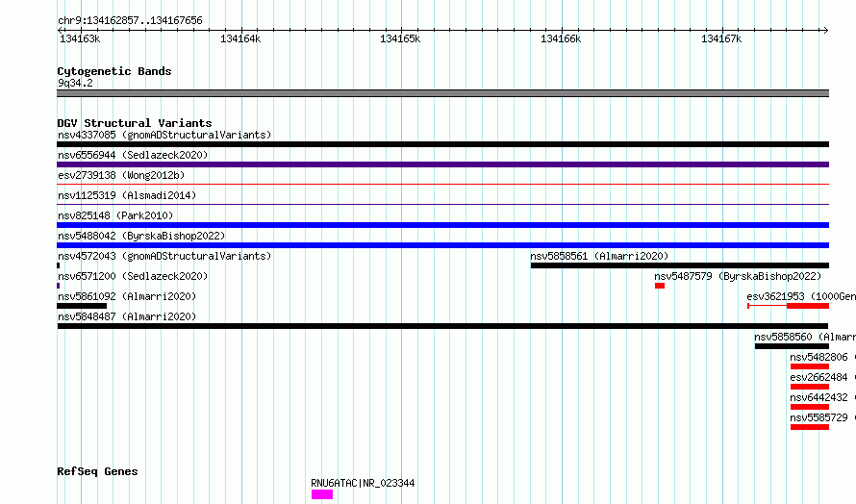856x504 pixels.
Task: Select the long black nsv5848487 bar
Action: [x=442, y=326]
